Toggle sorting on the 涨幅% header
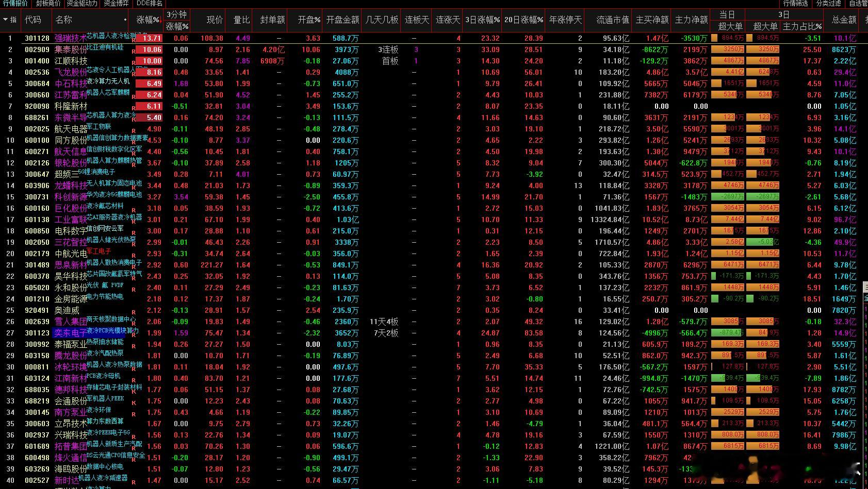868x489 pixels. click(149, 20)
